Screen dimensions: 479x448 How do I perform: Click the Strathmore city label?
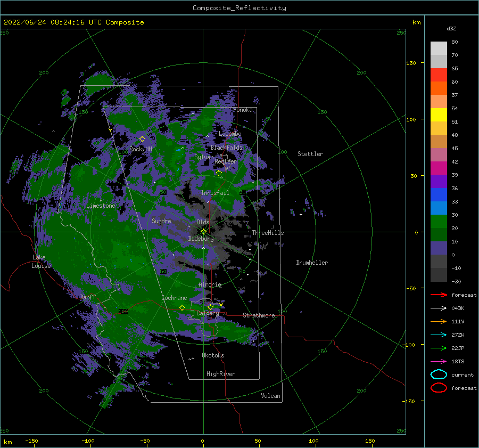coord(259,315)
